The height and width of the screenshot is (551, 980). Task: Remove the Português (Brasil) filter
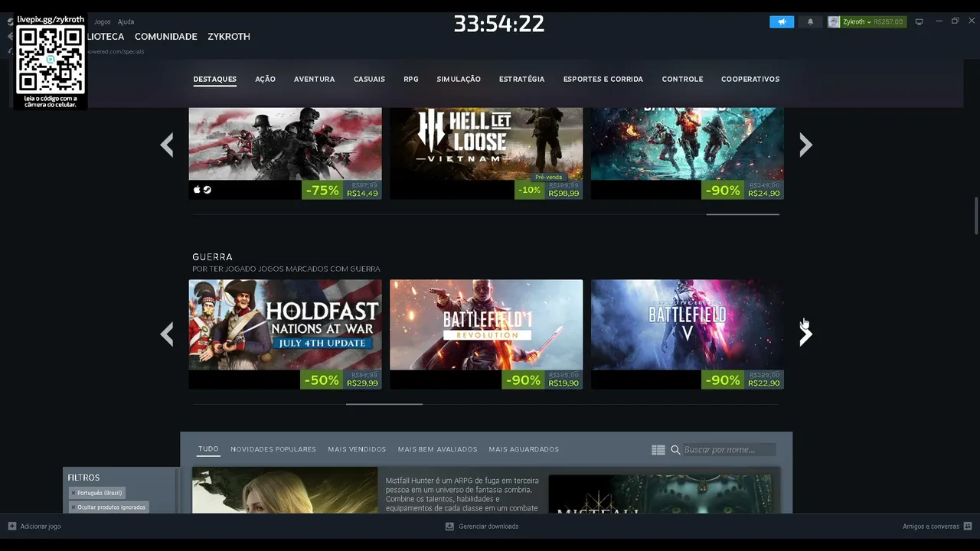coord(73,493)
